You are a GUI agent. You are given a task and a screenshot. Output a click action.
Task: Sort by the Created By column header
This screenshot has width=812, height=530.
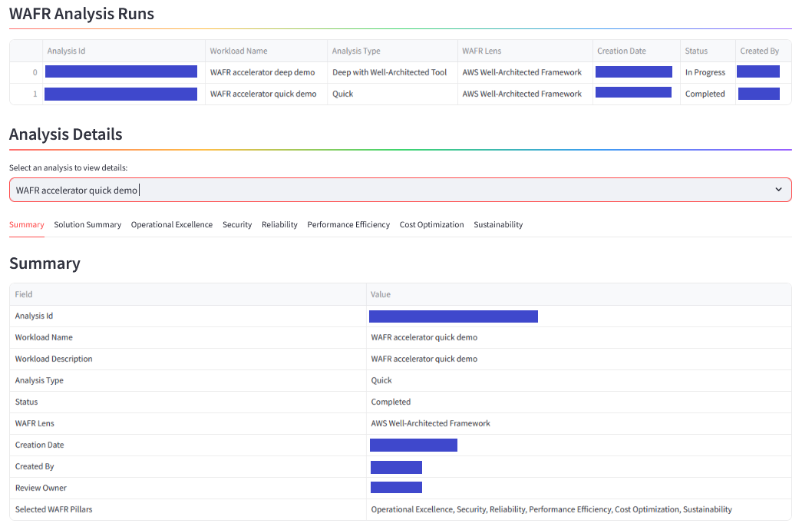tap(764, 51)
